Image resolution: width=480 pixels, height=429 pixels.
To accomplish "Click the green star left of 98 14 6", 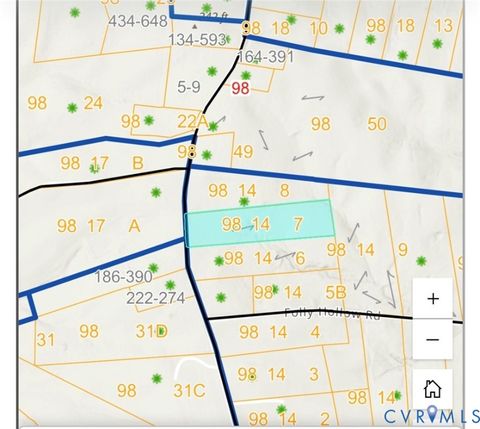I will pyautogui.click(x=219, y=261).
